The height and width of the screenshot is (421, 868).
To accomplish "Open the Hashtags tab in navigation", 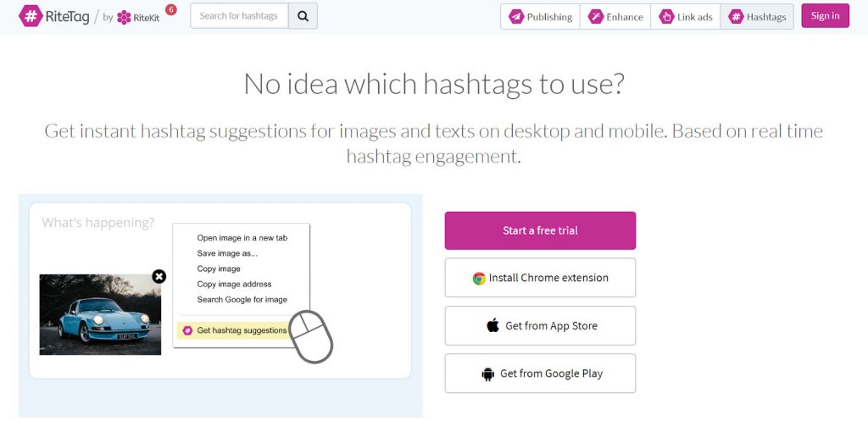I will pyautogui.click(x=757, y=17).
